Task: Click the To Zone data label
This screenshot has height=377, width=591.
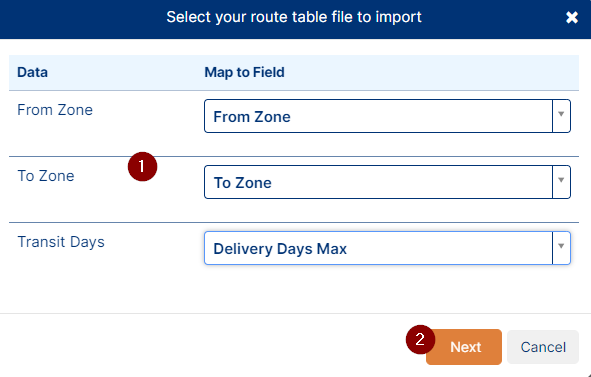Action: point(46,176)
